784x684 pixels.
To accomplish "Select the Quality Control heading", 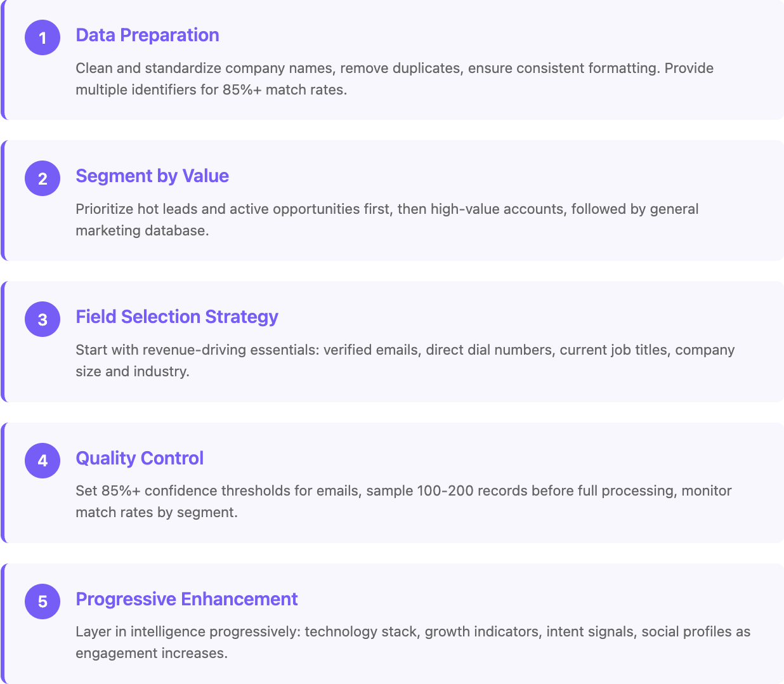I will [140, 458].
